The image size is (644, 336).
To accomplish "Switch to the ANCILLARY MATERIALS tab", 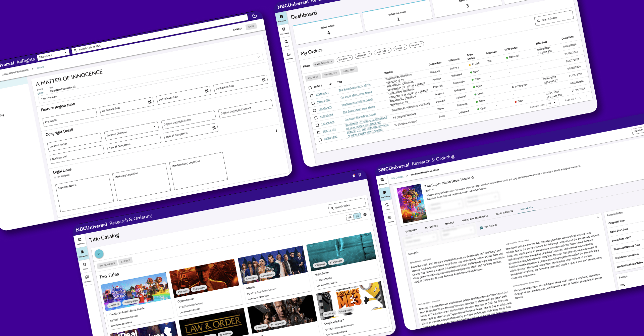I will click(475, 218).
